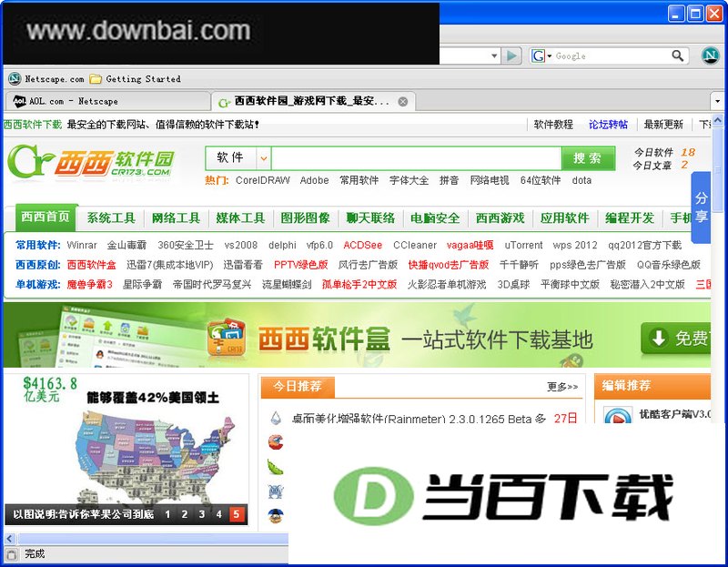Click the 优酷客户端 play icon
Viewport: 728px width, 567px height.
pos(618,415)
